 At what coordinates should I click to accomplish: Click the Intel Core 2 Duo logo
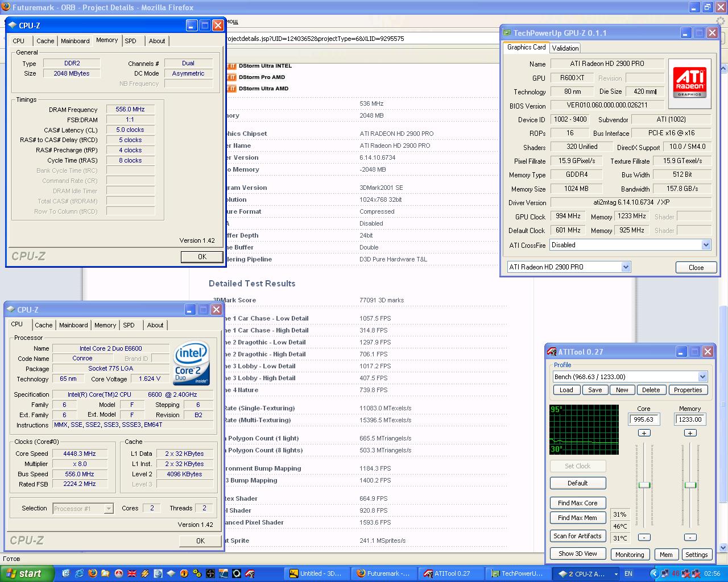(x=192, y=363)
